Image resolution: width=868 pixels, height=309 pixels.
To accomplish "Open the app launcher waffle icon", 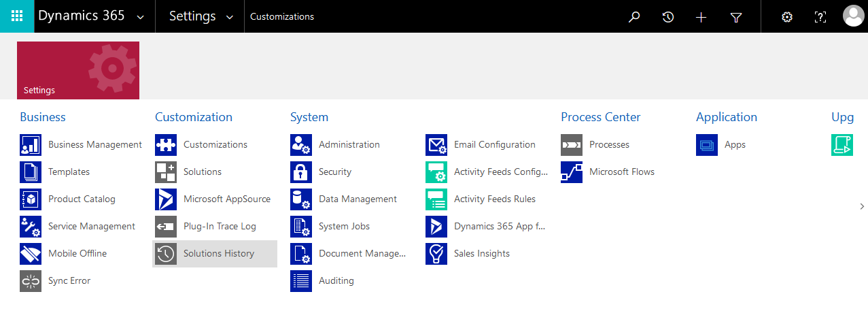I will tap(17, 16).
